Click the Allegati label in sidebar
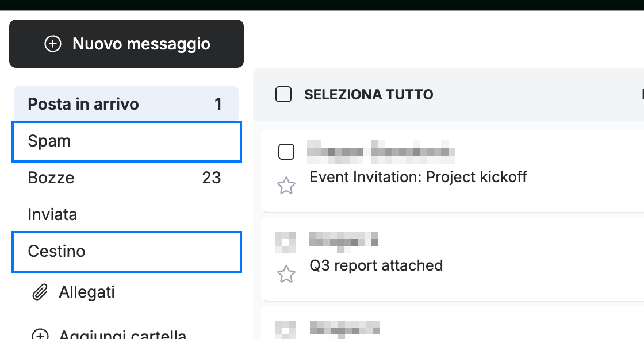This screenshot has height=339, width=644. coord(87,292)
